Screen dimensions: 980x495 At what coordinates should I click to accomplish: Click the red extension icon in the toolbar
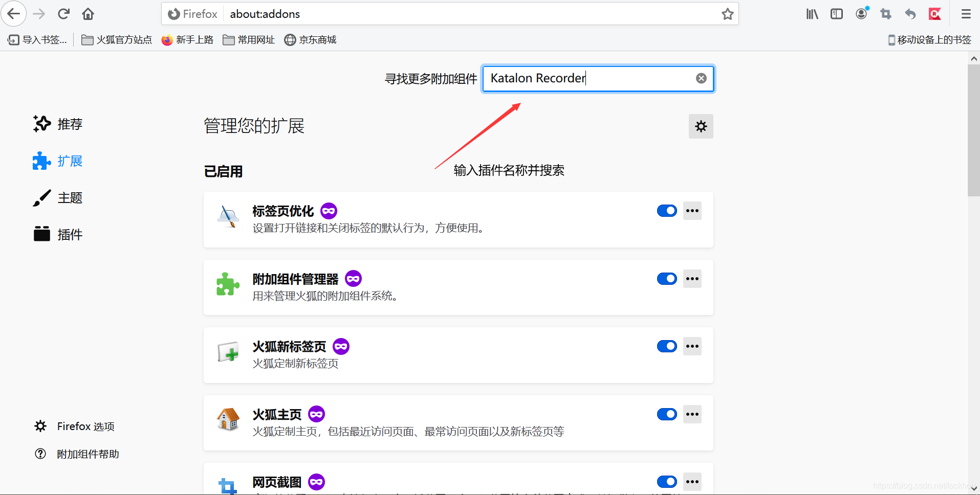coord(935,14)
